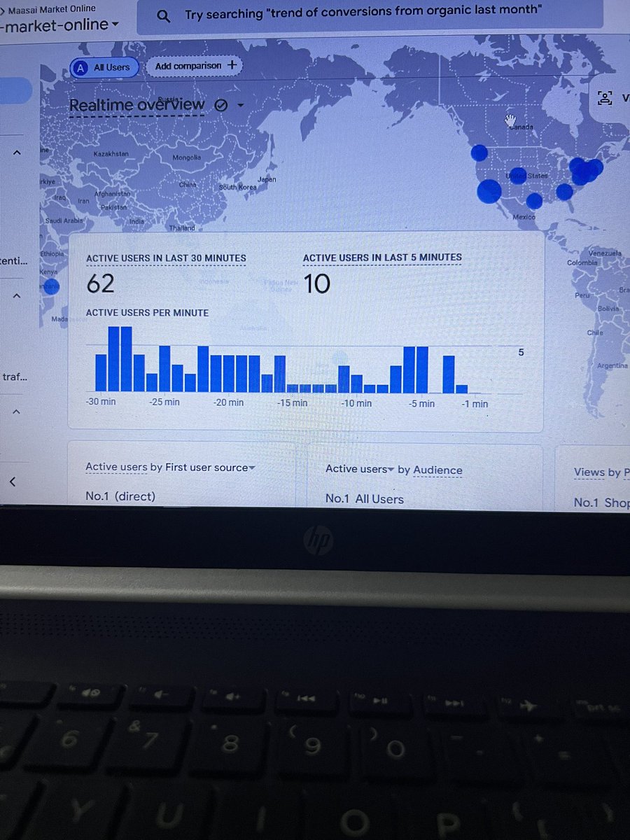
Task: Click the Realtime overview title
Action: (137, 106)
